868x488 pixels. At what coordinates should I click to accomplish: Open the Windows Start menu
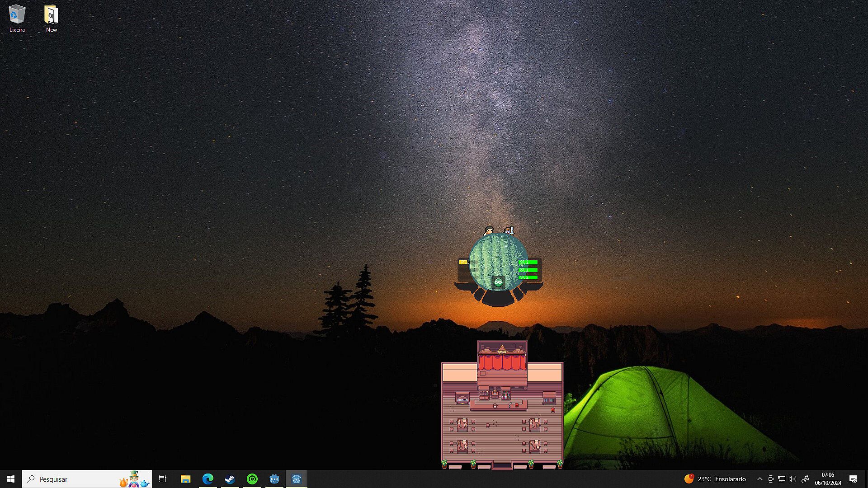click(x=11, y=479)
